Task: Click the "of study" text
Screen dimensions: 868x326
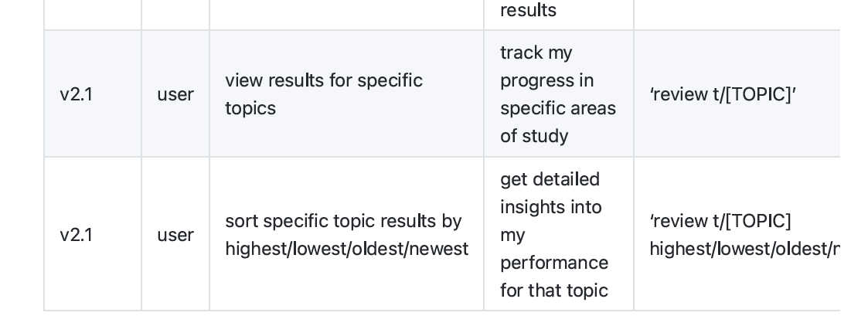Action: (534, 136)
